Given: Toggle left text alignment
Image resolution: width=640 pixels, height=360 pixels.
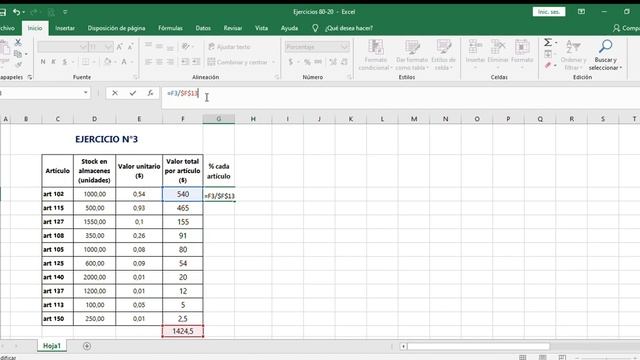Looking at the screenshot, I should [148, 62].
